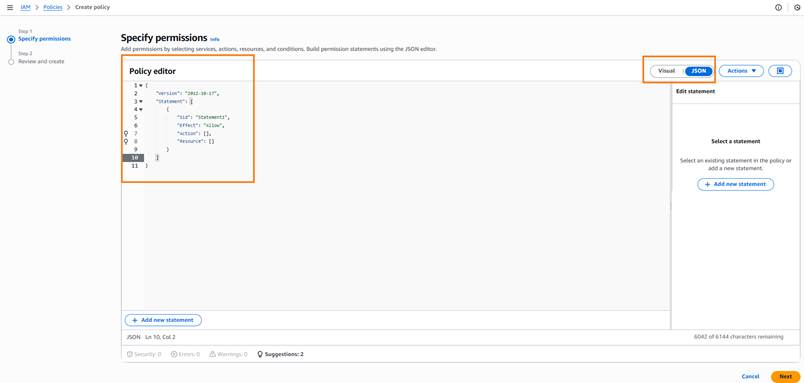The height and width of the screenshot is (383, 804).
Task: Click the Security: 0 status indicator
Action: coord(144,354)
